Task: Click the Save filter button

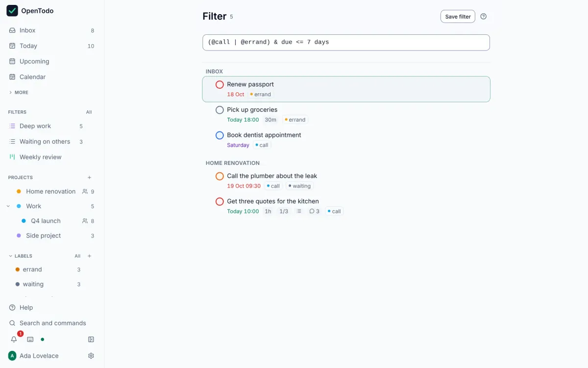Action: (458, 17)
